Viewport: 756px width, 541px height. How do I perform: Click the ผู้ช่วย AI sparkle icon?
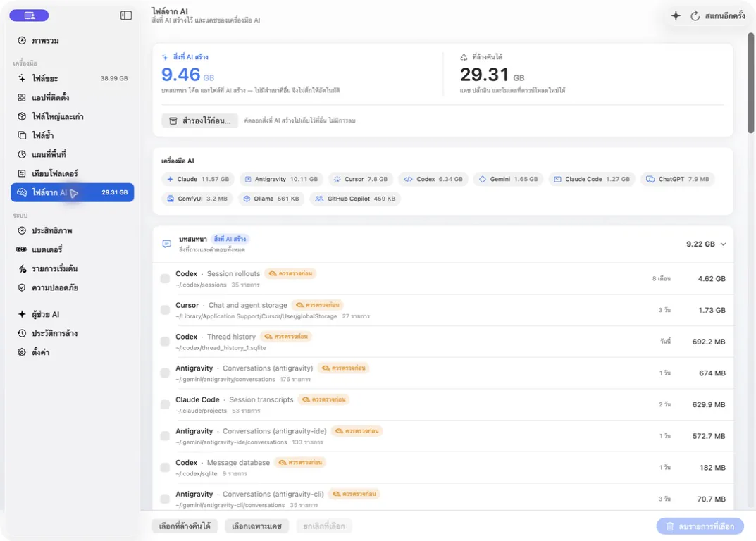coord(22,314)
